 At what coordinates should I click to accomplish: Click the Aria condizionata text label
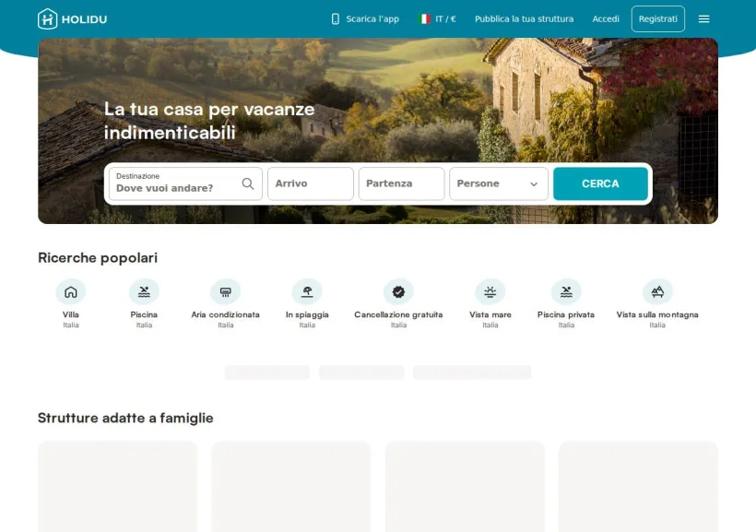225,314
